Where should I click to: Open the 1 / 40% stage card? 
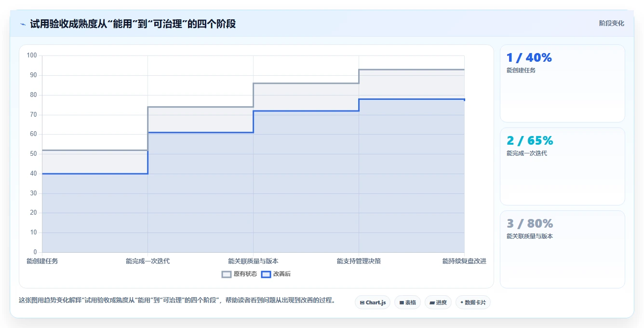563,83
